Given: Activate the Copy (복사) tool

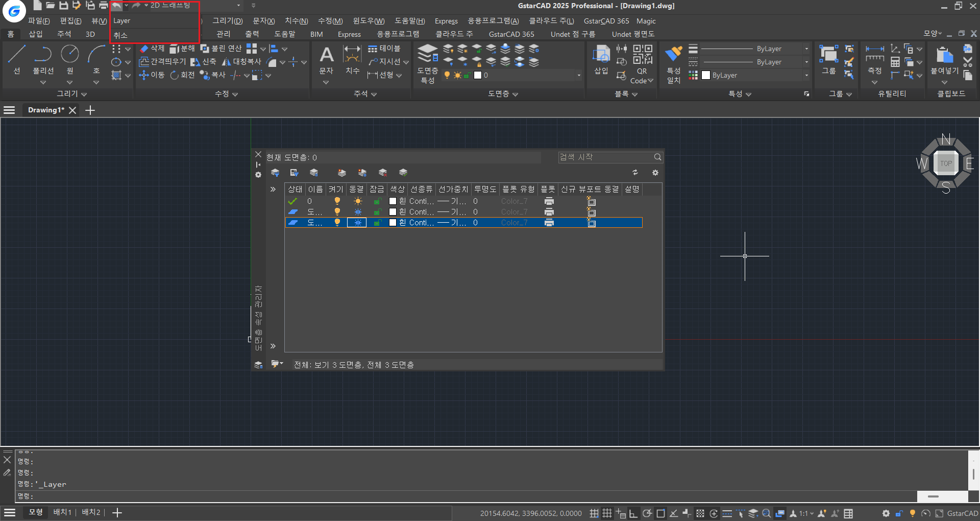Looking at the screenshot, I should coord(212,75).
